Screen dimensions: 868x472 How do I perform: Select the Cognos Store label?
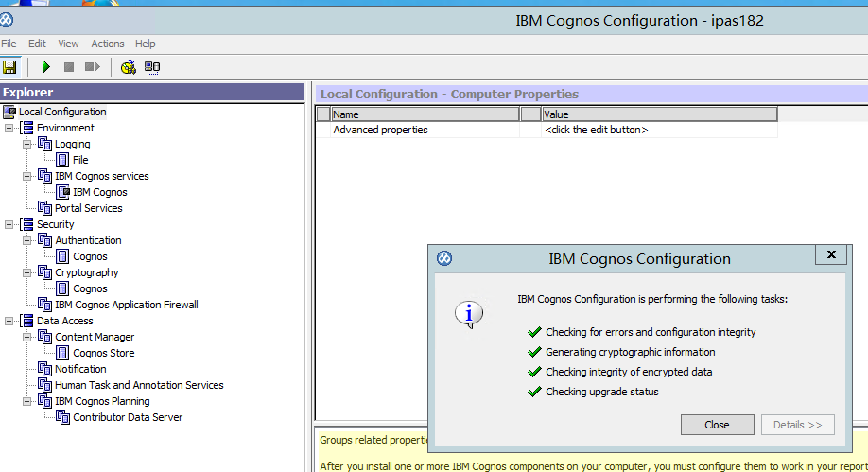tap(103, 353)
